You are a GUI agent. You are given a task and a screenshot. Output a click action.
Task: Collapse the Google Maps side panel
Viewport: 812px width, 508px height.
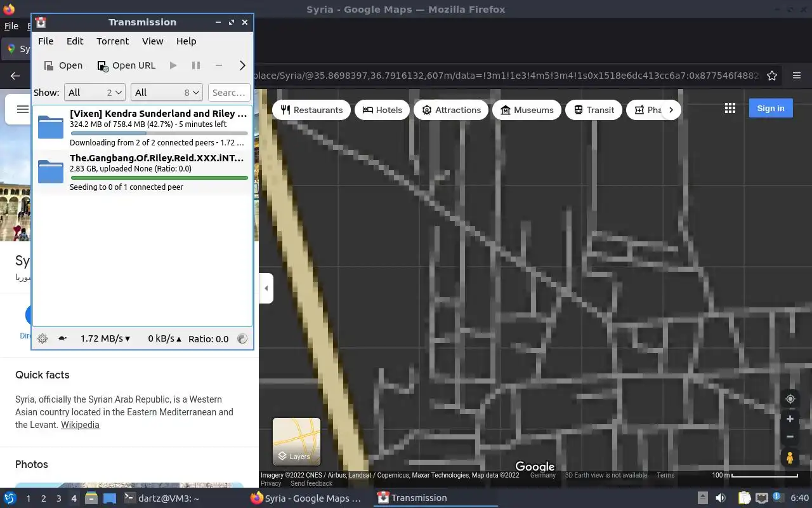click(266, 288)
